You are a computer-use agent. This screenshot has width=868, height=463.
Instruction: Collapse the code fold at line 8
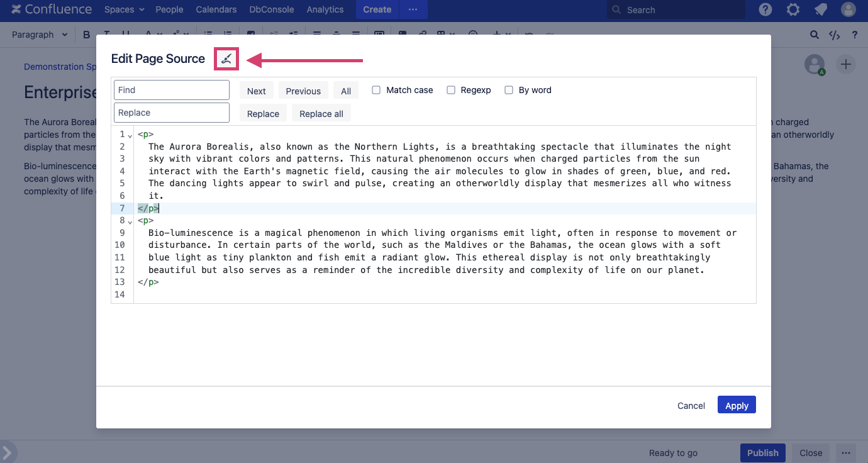point(130,222)
